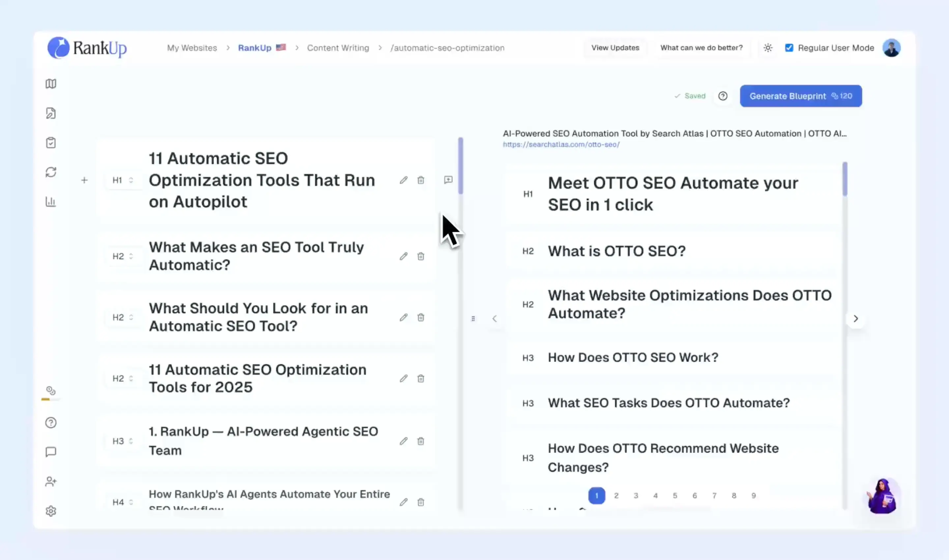Open the map icon in the sidebar

click(51, 83)
